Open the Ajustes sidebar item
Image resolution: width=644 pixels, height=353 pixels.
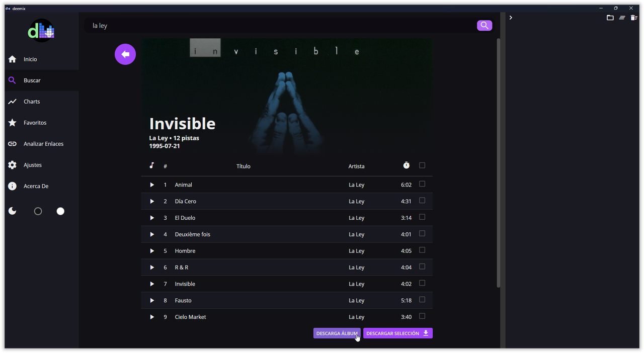[x=42, y=165]
